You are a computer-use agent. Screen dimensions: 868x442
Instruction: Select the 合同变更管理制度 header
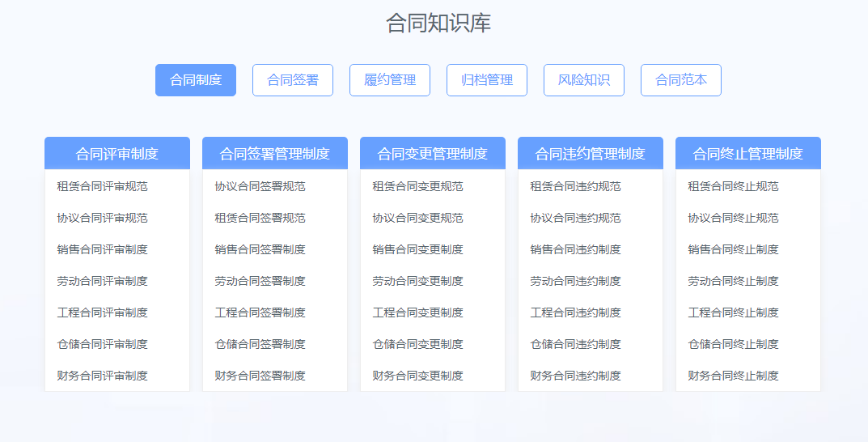[433, 154]
